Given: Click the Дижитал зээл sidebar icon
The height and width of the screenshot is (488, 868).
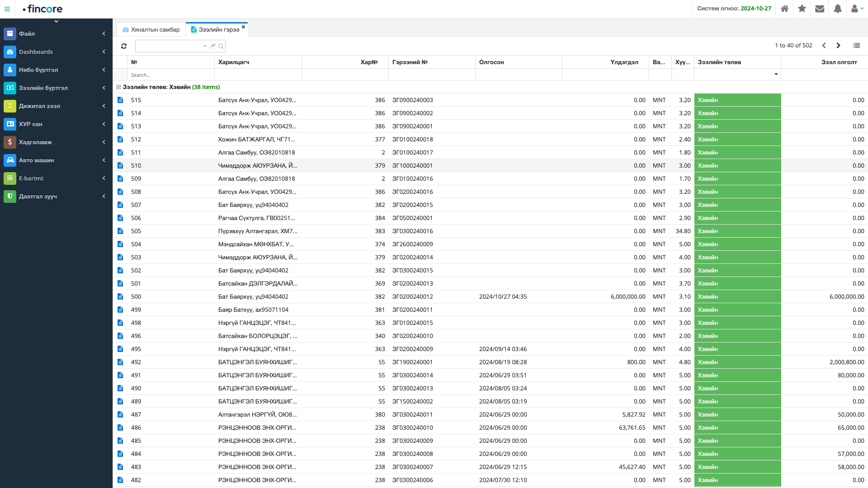Looking at the screenshot, I should (10, 106).
